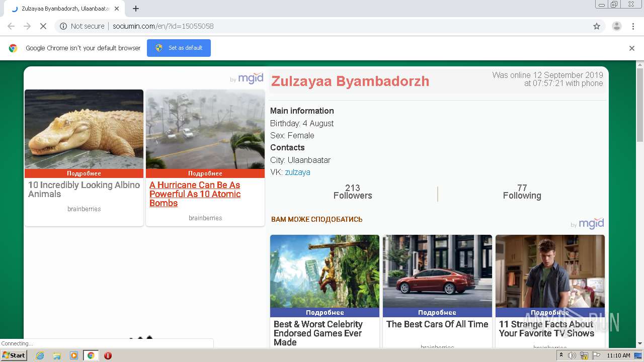This screenshot has height=362, width=644.
Task: Click the forward navigation arrow
Action: tap(27, 26)
